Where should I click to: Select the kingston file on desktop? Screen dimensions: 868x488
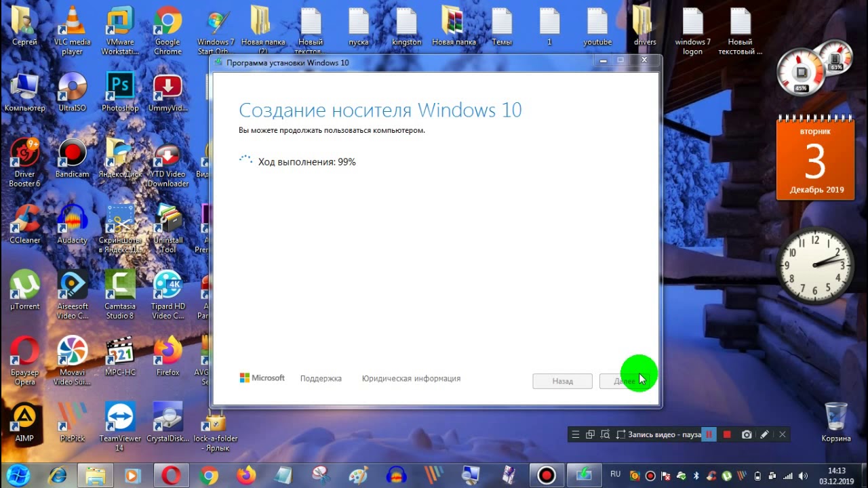(406, 26)
